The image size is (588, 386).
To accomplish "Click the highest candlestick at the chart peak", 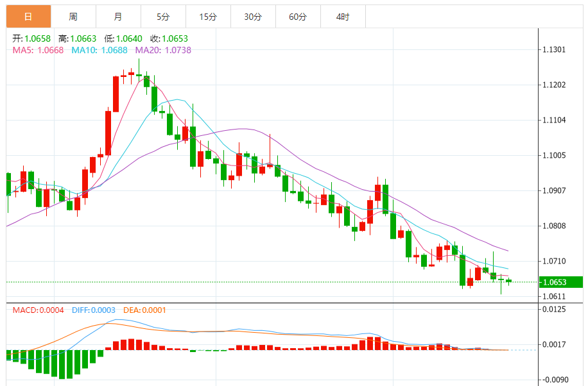I will pyautogui.click(x=139, y=71).
